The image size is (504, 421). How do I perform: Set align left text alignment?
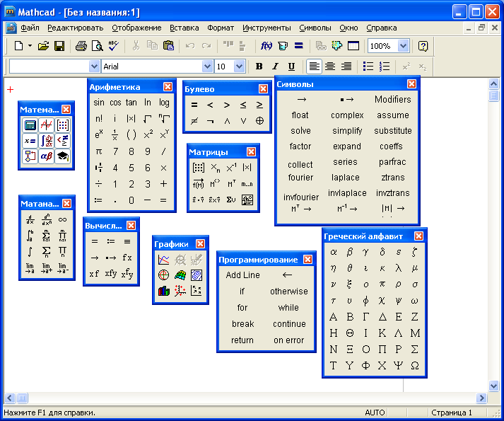coord(314,67)
